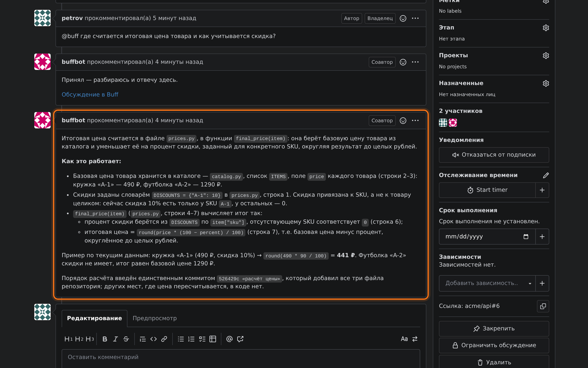Save due date with plus button

point(542,237)
